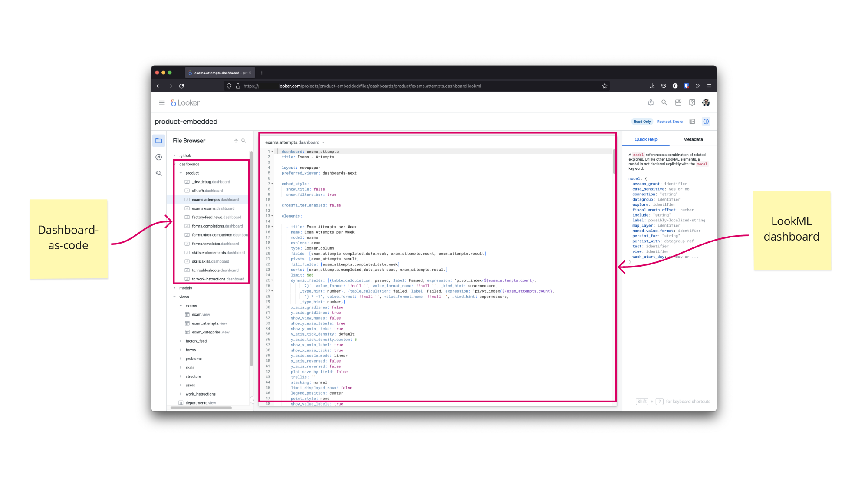Image resolution: width=868 pixels, height=488 pixels.
Task: Open the Marketplace store icon
Action: pos(678,103)
